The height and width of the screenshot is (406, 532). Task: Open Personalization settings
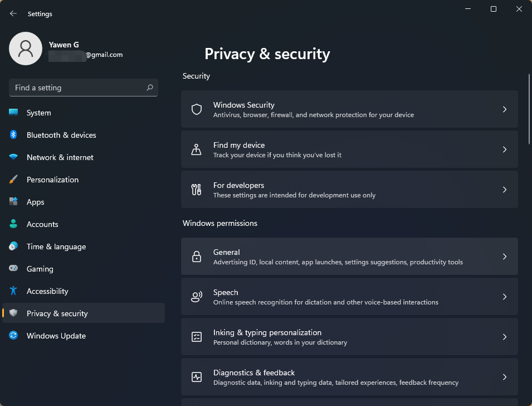[84, 180]
